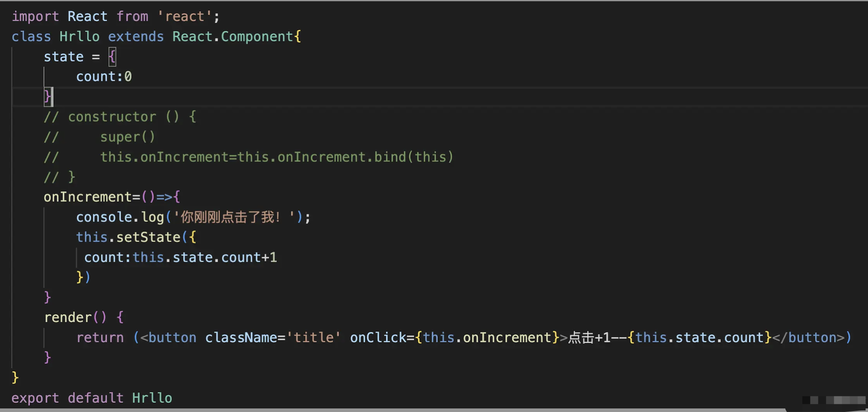868x412 pixels.
Task: Click the commented bind(this) statement
Action: [276, 157]
